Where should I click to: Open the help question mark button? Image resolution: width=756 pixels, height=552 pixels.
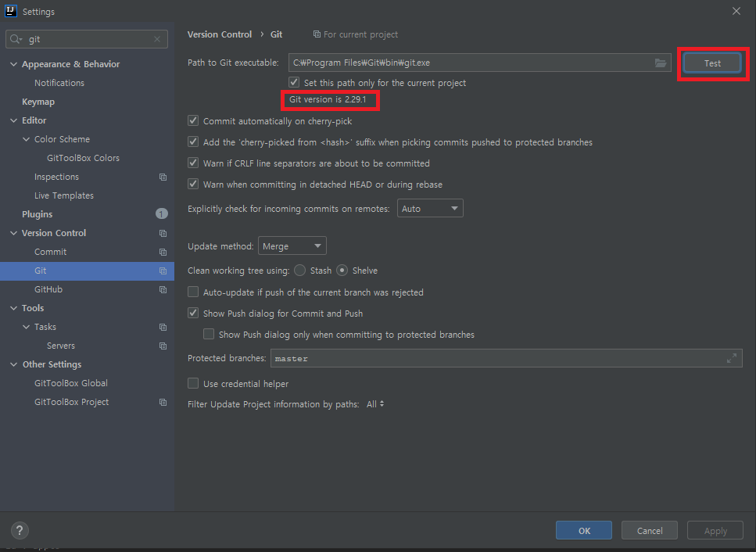[20, 530]
